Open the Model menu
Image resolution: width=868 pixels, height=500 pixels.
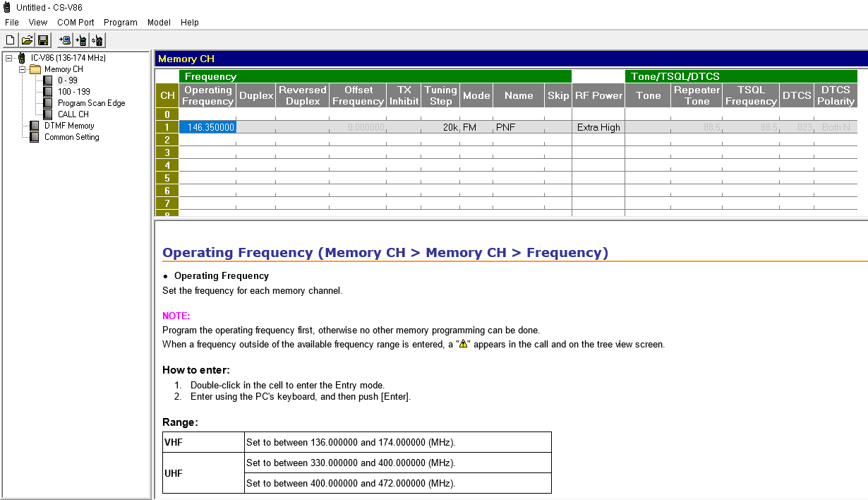[159, 23]
